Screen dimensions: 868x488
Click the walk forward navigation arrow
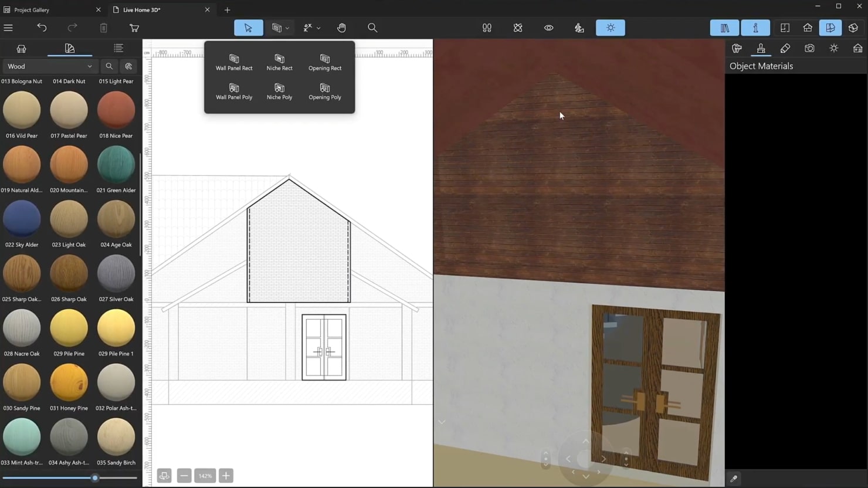point(585,441)
